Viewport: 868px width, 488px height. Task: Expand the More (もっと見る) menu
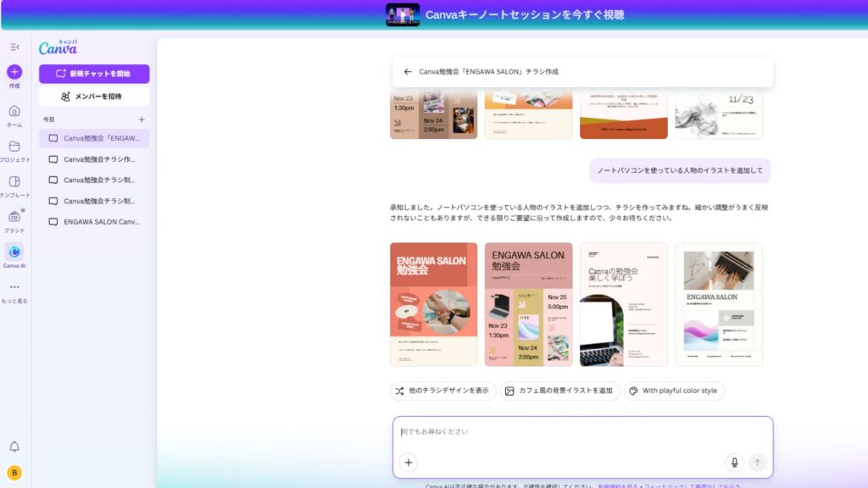[14, 287]
